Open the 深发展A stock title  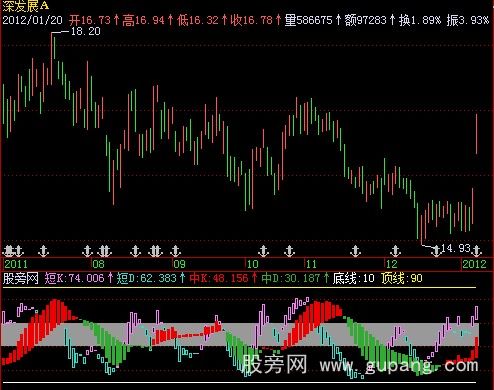click(26, 6)
